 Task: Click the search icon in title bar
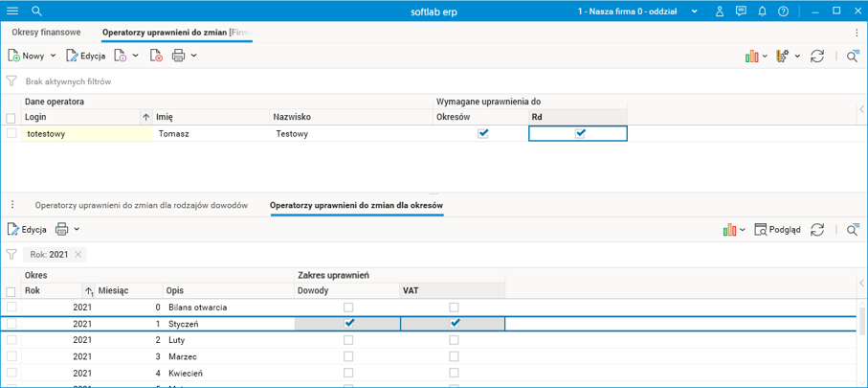tap(36, 11)
